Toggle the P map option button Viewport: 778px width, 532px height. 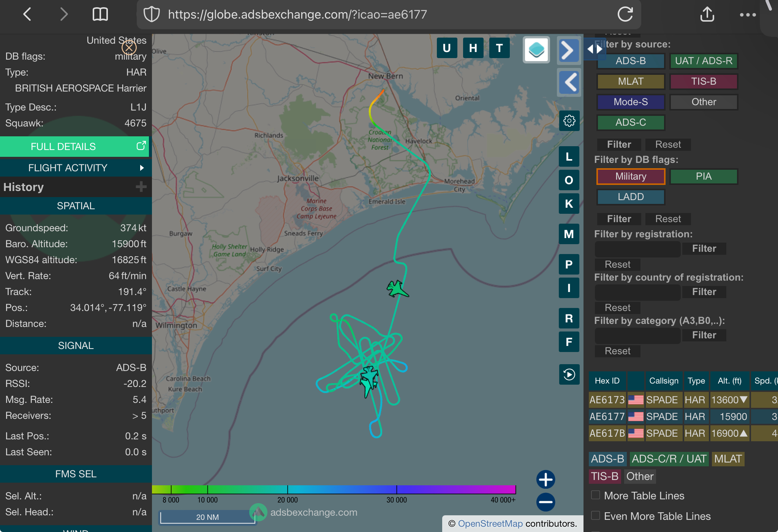click(x=569, y=264)
